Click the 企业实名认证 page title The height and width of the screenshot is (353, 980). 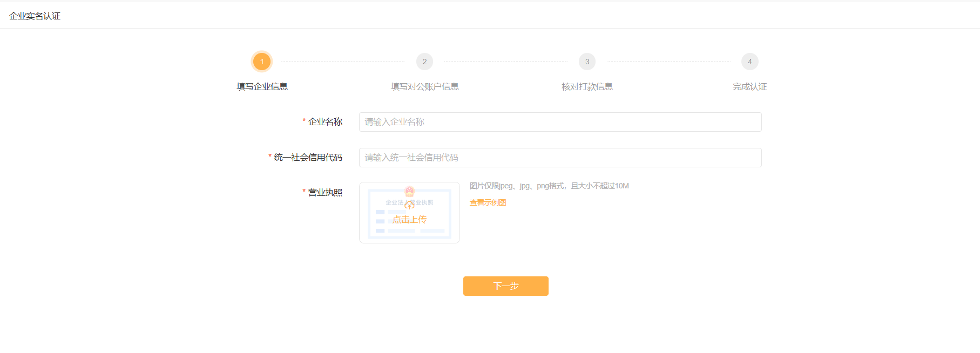click(35, 16)
